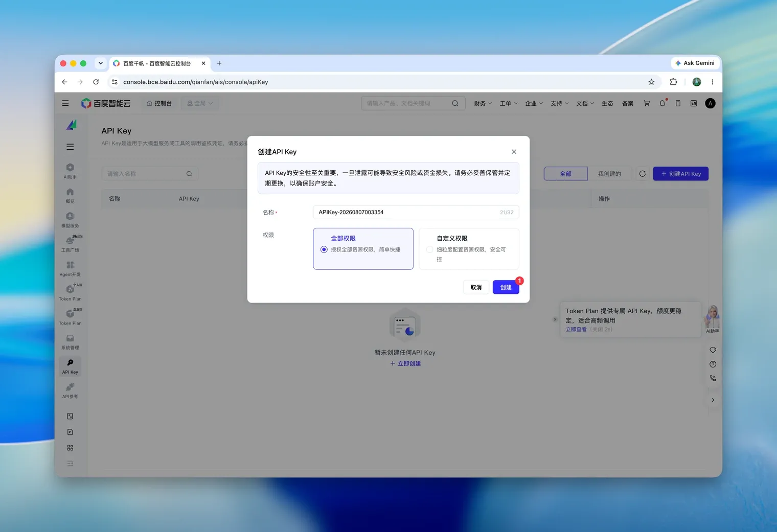
Task: Click the 取消 cancel button
Action: [x=476, y=287]
